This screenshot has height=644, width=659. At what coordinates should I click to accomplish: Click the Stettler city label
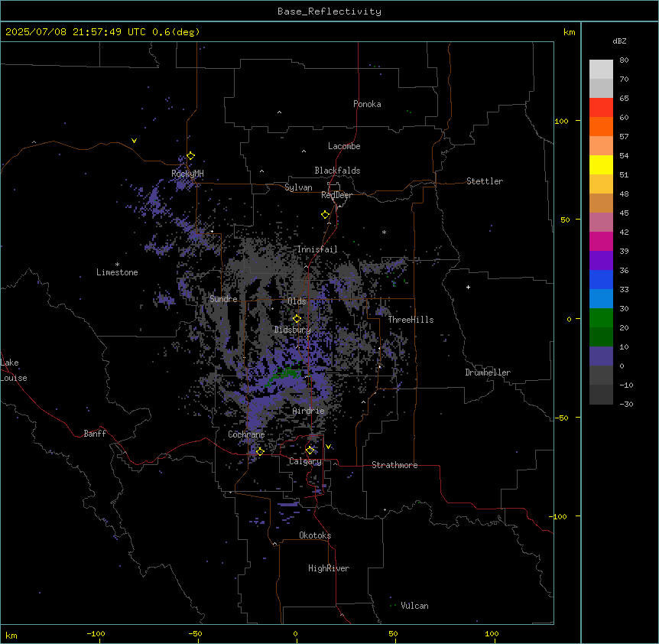[485, 181]
